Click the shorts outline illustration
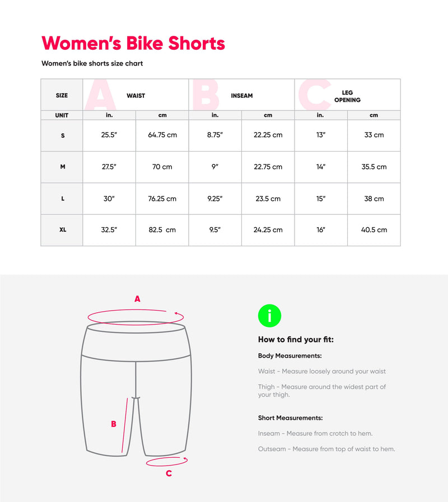 tap(136, 388)
